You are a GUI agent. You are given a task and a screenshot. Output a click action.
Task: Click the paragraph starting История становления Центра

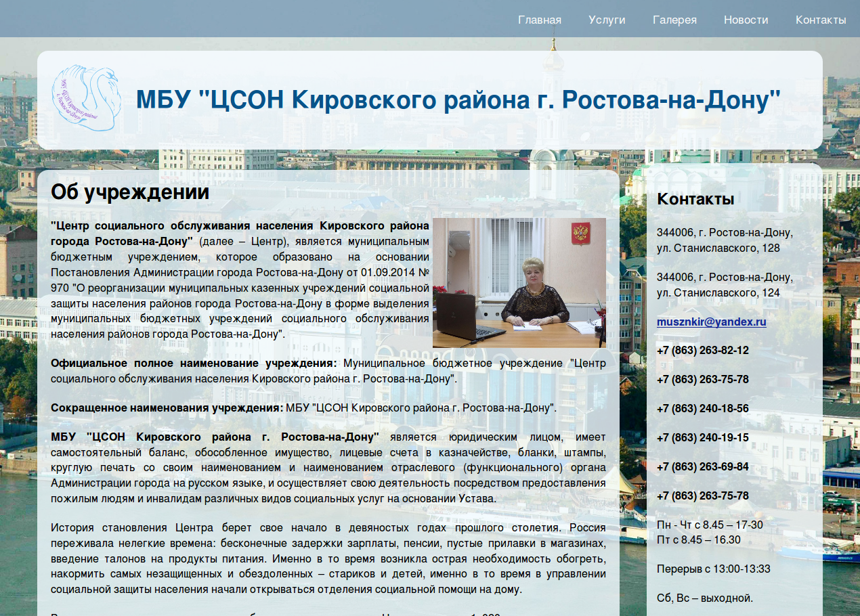[x=328, y=558]
